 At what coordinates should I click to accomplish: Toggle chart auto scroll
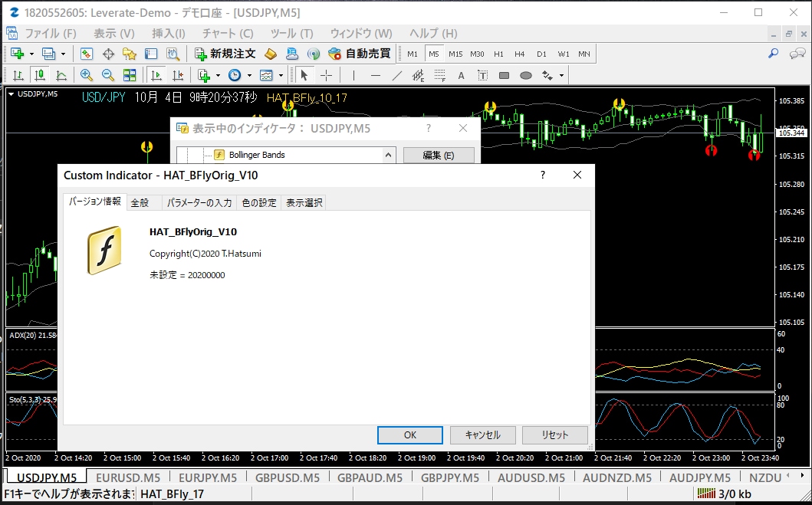[x=156, y=76]
